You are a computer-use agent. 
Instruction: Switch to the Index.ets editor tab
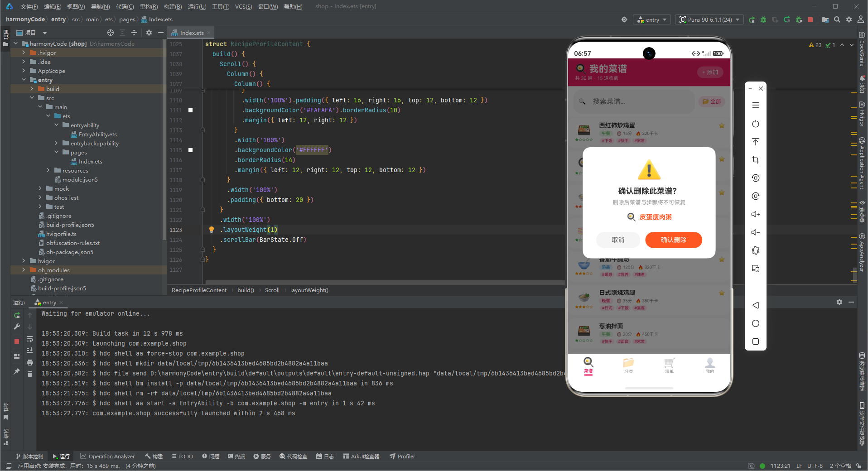pyautogui.click(x=192, y=33)
